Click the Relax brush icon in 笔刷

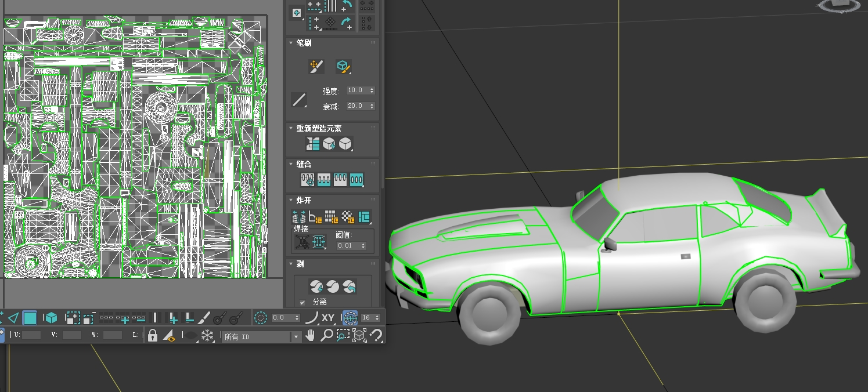(343, 67)
